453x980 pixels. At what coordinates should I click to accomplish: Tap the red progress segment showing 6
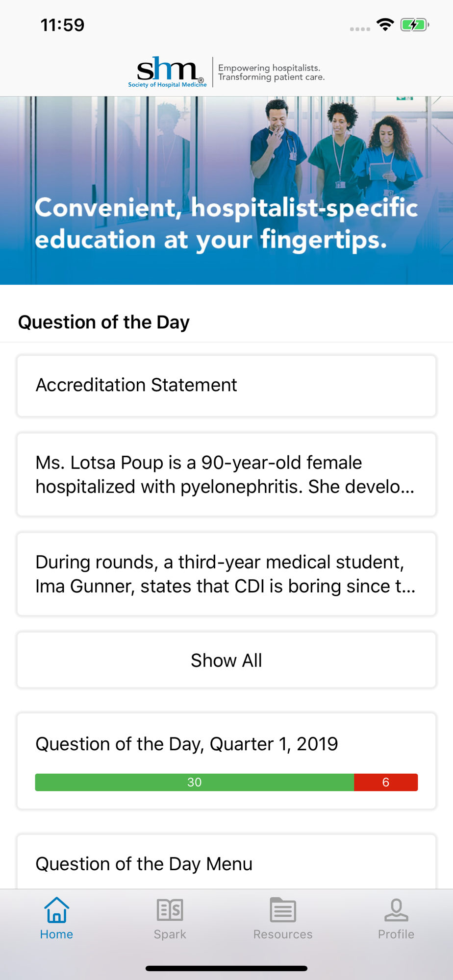click(386, 782)
